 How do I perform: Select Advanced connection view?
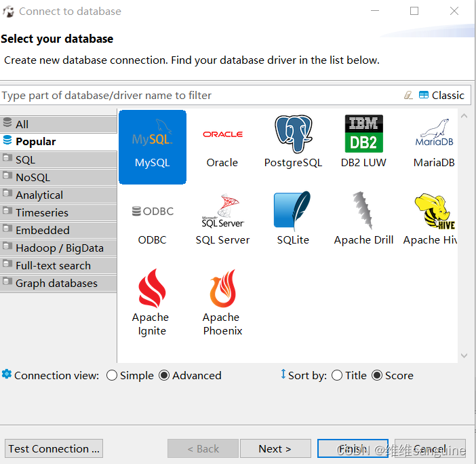click(190, 376)
